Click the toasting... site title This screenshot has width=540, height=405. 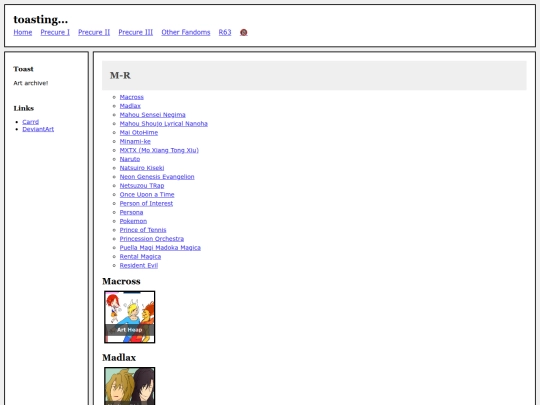point(41,20)
